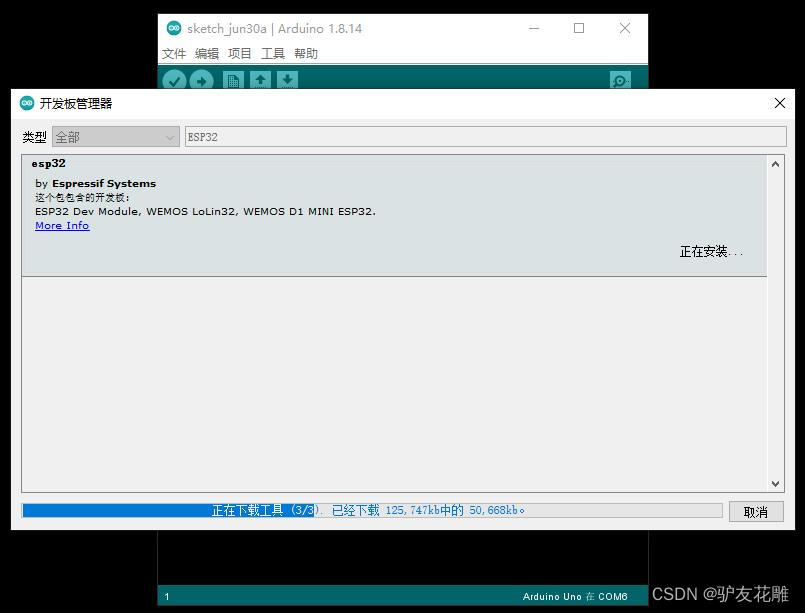This screenshot has height=613, width=805.
Task: Click the Verify checkmark icon in Arduino toolbar
Action: tap(174, 81)
